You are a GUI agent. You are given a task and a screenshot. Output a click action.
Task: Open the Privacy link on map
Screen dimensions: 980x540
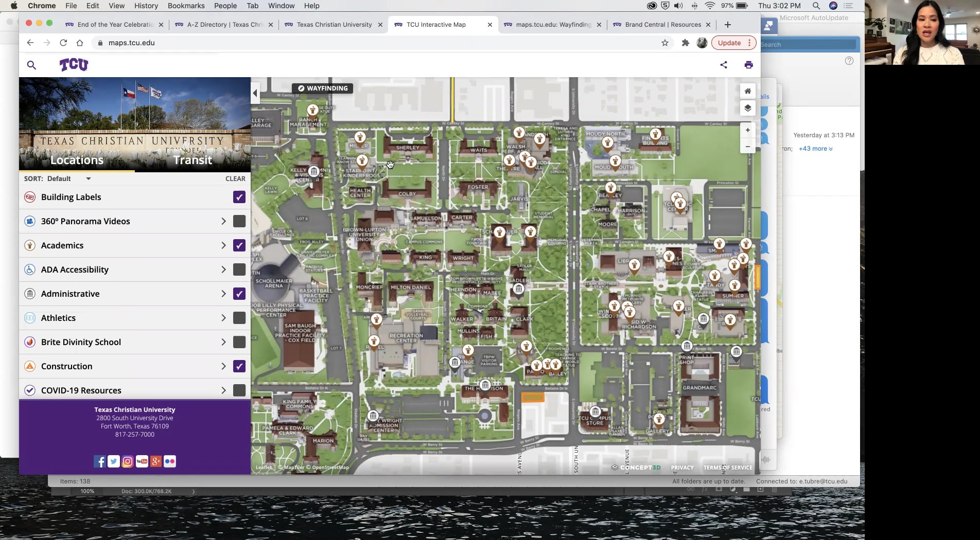coord(682,467)
